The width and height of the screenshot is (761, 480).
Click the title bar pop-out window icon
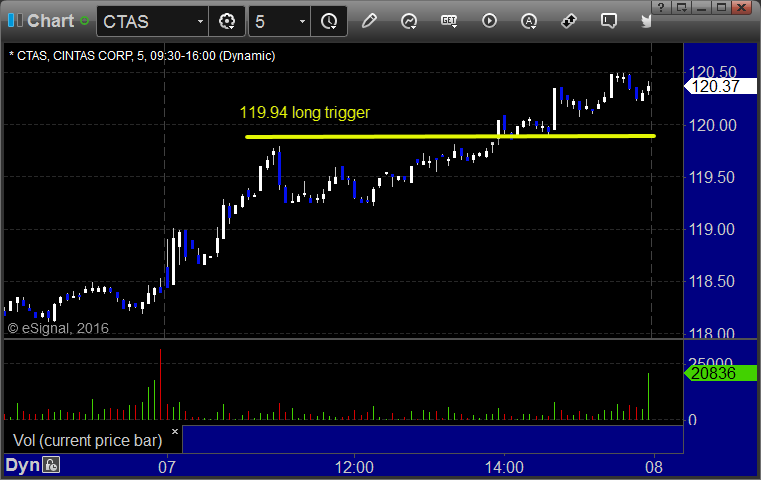click(682, 7)
